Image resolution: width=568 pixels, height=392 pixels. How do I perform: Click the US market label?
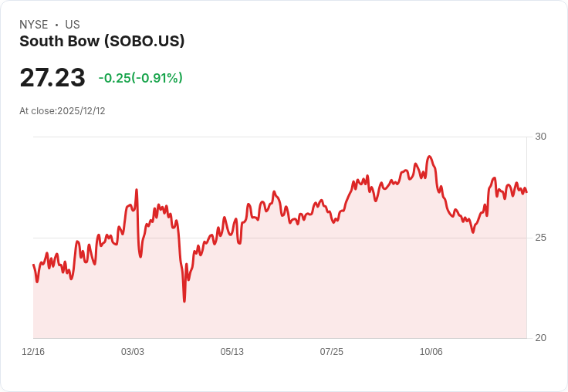(x=73, y=25)
